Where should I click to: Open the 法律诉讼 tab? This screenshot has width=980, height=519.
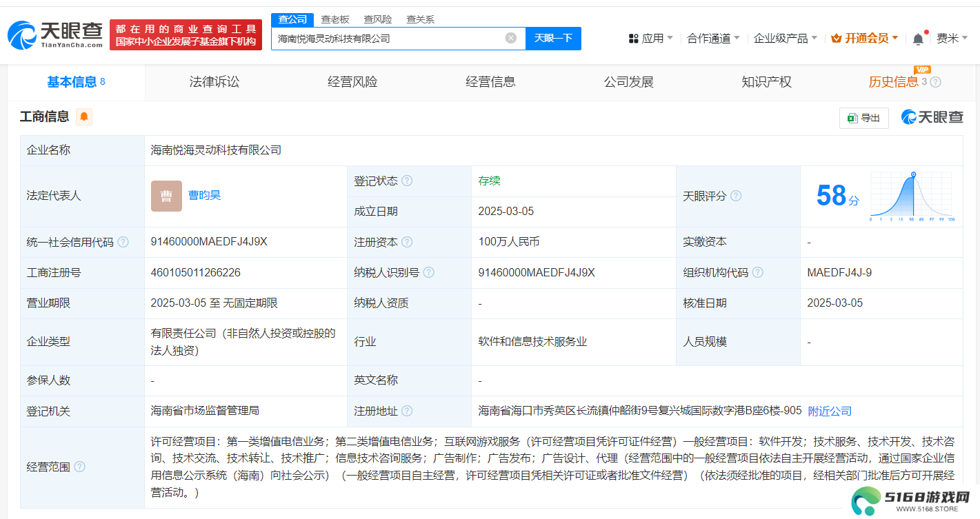pos(214,82)
